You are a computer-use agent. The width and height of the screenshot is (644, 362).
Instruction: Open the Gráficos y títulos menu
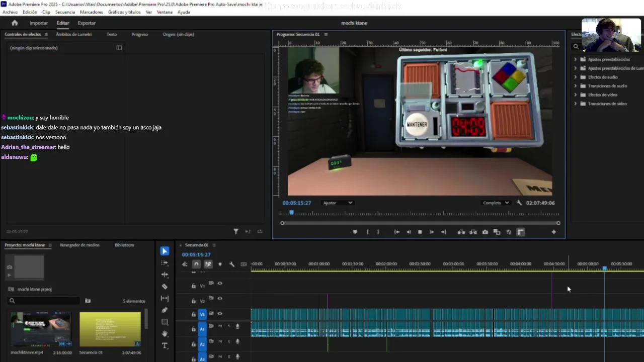[x=124, y=12]
